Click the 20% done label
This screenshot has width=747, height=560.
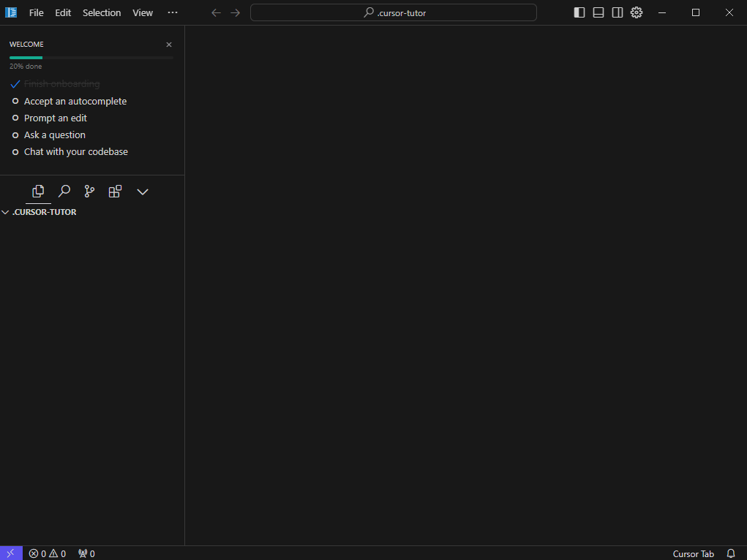pyautogui.click(x=26, y=67)
